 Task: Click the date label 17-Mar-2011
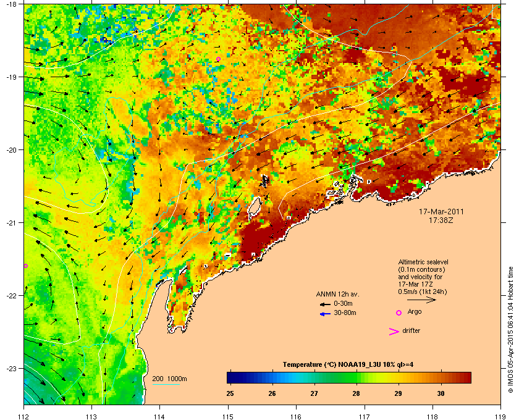pos(441,212)
